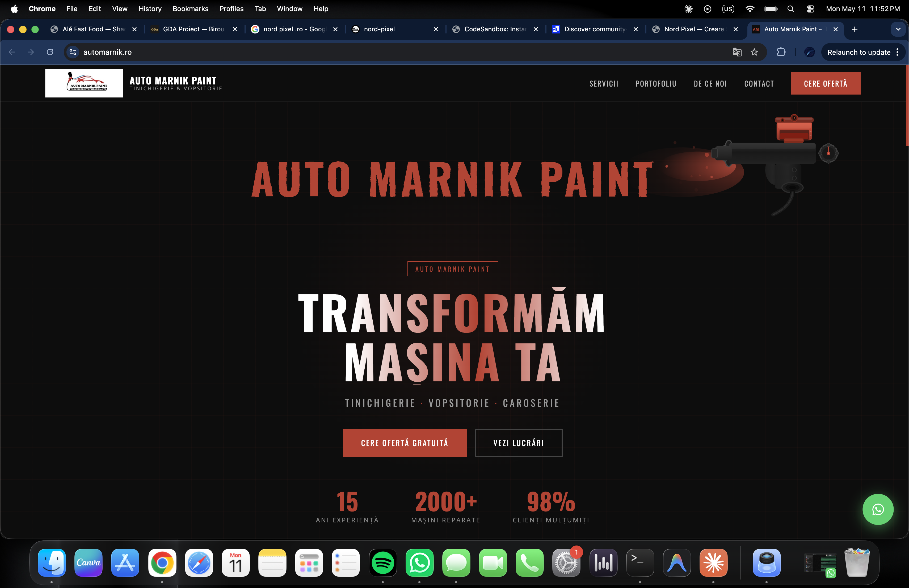Click the CERE OFERTĂ header button
909x588 pixels.
(x=825, y=83)
